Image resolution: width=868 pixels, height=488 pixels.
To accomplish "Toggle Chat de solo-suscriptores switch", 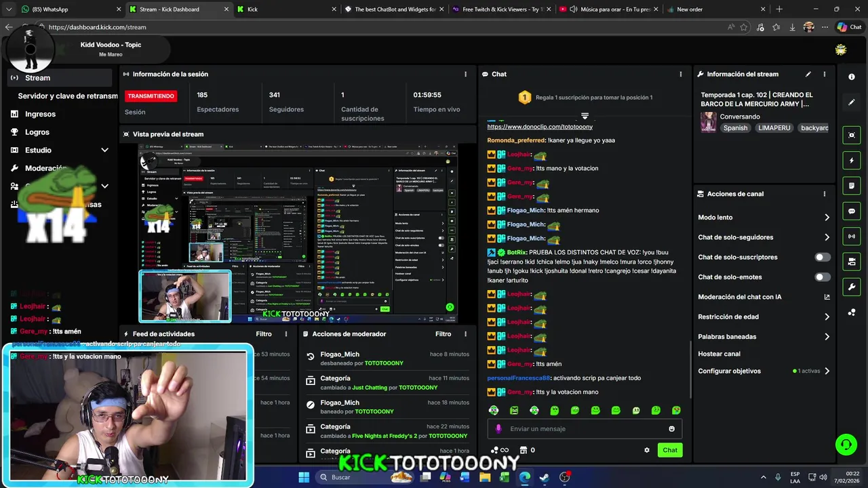I will (x=823, y=257).
